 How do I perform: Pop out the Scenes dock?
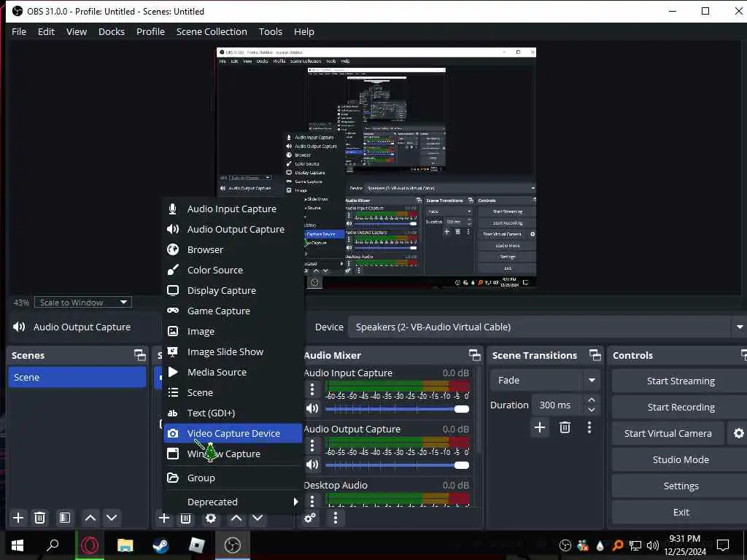tap(140, 355)
